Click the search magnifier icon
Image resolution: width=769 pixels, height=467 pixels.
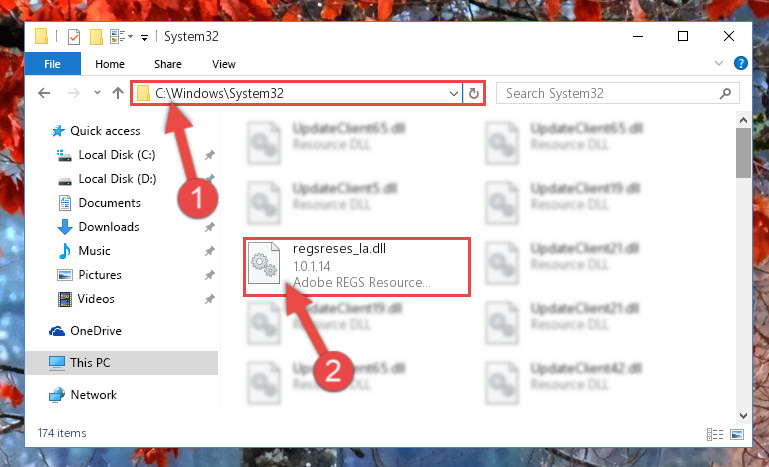(725, 93)
